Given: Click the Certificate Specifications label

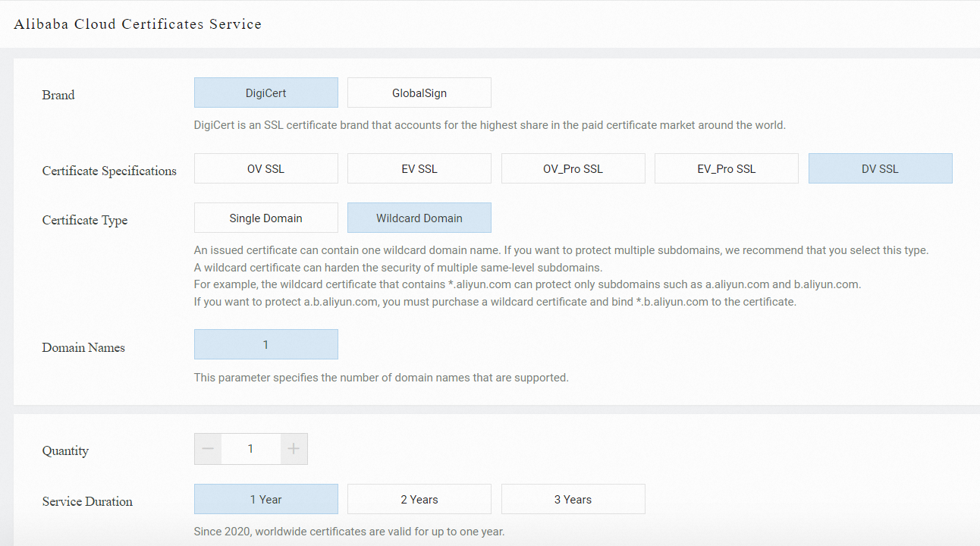Looking at the screenshot, I should click(x=109, y=171).
